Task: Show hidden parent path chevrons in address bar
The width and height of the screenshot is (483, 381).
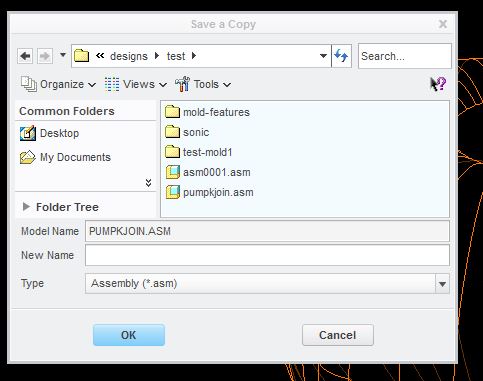Action: coord(100,56)
